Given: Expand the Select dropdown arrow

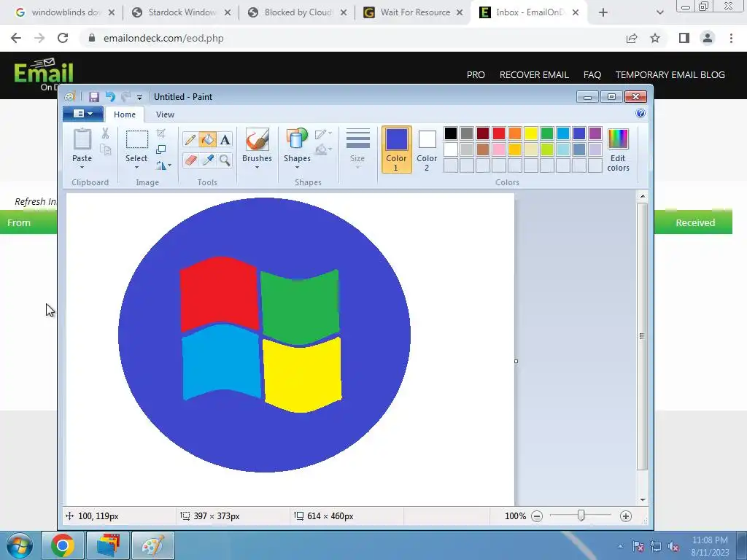Looking at the screenshot, I should (136, 167).
